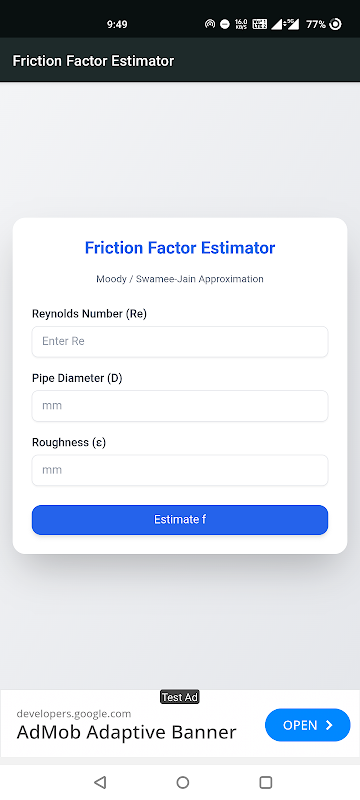Tap the hotspot icon in status bar
360x800 pixels.
click(x=210, y=24)
